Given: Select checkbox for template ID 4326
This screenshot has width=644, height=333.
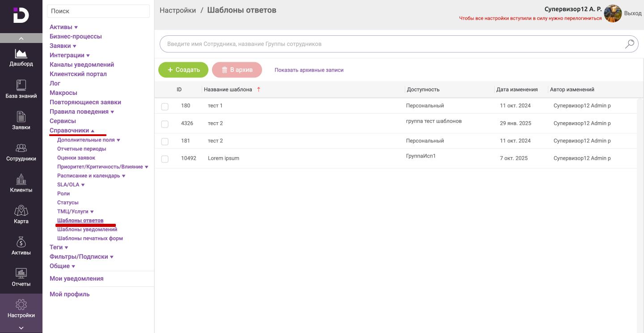Looking at the screenshot, I should [165, 124].
